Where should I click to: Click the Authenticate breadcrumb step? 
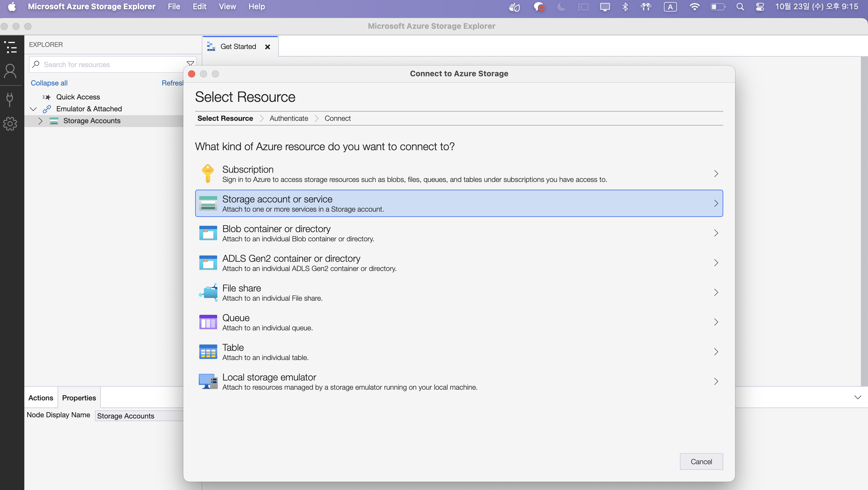pyautogui.click(x=288, y=118)
